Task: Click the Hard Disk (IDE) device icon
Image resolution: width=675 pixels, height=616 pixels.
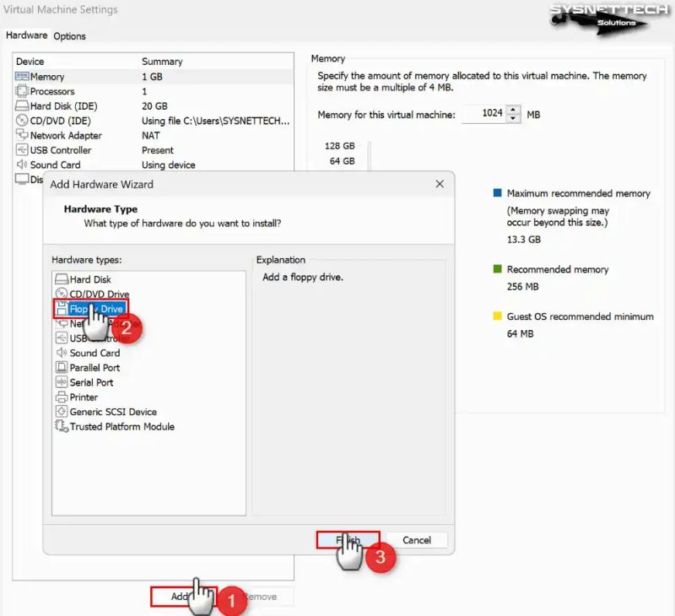Action: tap(22, 105)
